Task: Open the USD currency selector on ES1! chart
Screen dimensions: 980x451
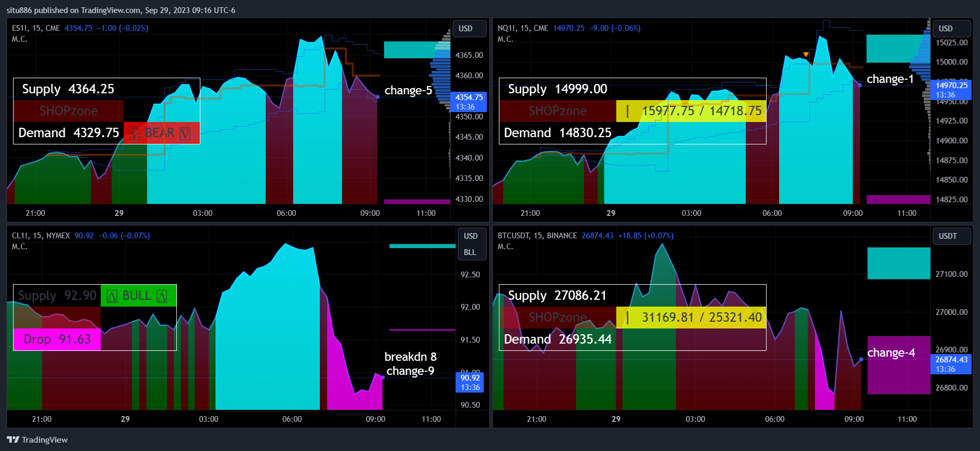Action: [469, 29]
